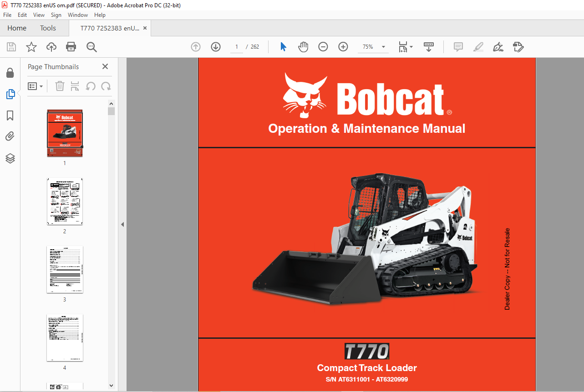Go to the next page arrow
Screen dimensions: 584x392
pos(216,47)
